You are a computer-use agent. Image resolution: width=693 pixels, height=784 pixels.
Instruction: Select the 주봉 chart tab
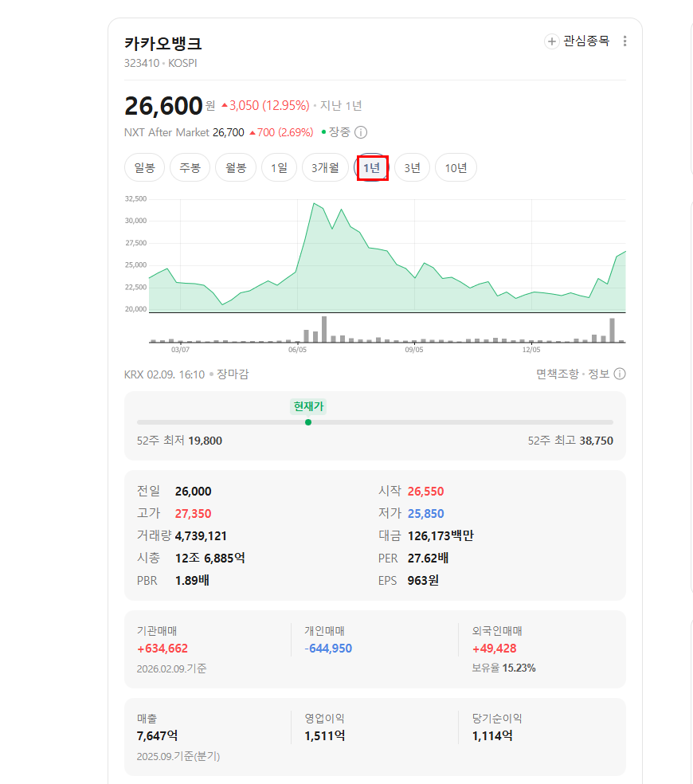(x=190, y=167)
